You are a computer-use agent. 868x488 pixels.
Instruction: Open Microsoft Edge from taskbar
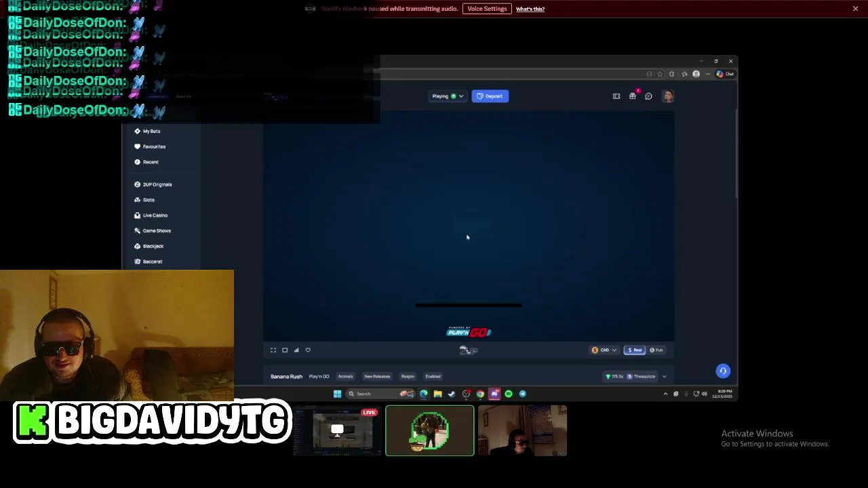click(x=424, y=394)
